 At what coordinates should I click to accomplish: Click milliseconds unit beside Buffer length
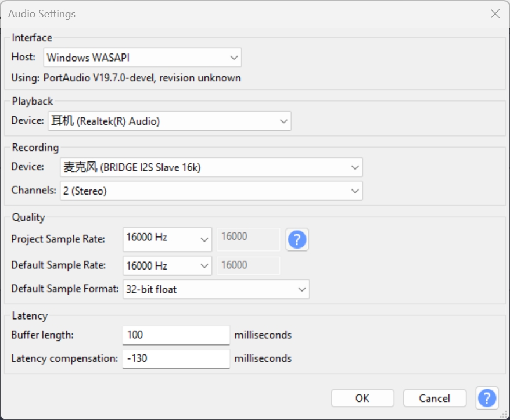(x=263, y=335)
